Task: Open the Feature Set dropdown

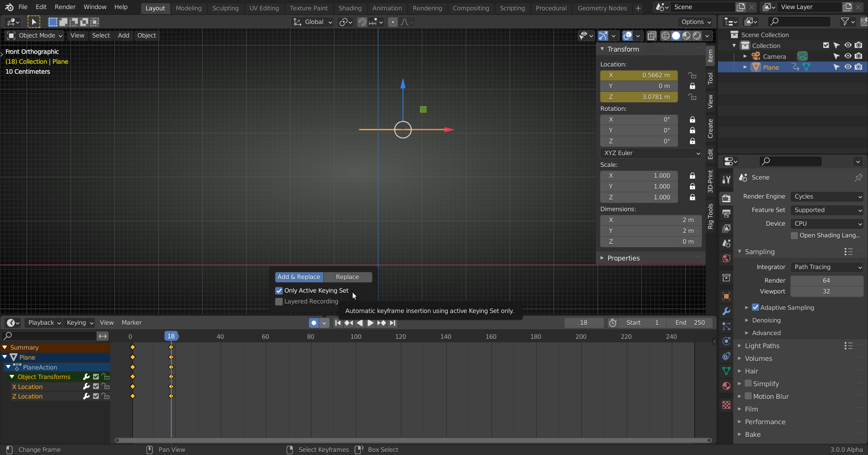Action: tap(827, 210)
